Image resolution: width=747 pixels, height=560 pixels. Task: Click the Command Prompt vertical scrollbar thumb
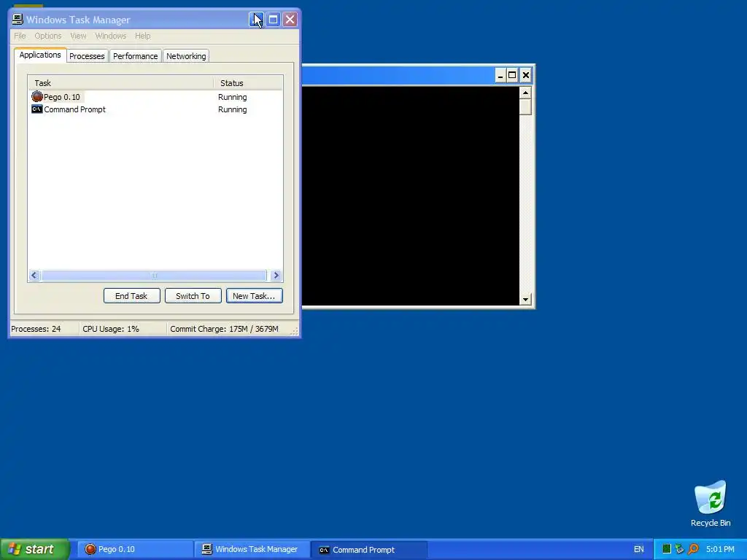525,107
